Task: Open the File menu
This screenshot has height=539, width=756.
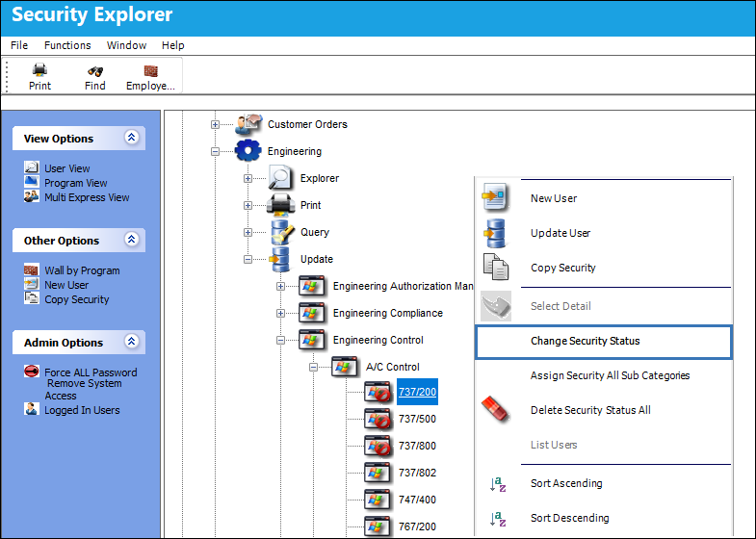Action: click(19, 45)
